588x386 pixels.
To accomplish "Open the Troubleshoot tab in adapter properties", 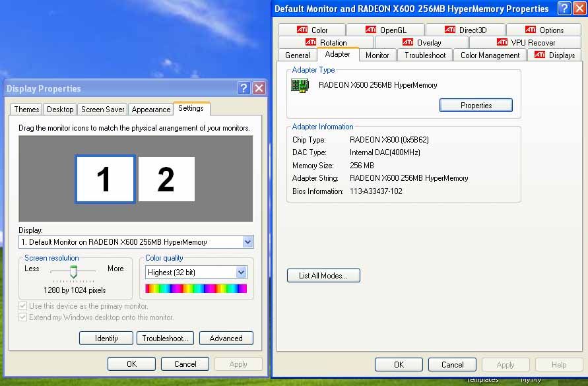I will pyautogui.click(x=425, y=55).
